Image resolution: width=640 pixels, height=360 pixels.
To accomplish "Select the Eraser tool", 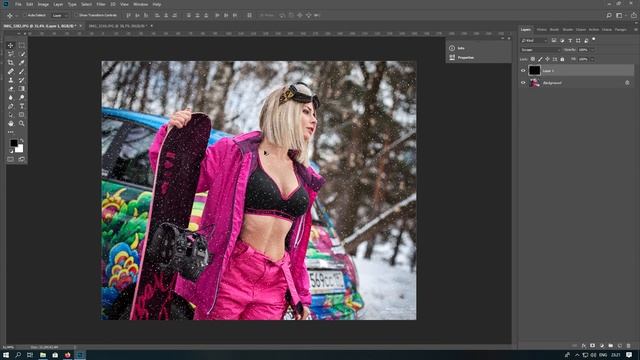I will tap(11, 89).
